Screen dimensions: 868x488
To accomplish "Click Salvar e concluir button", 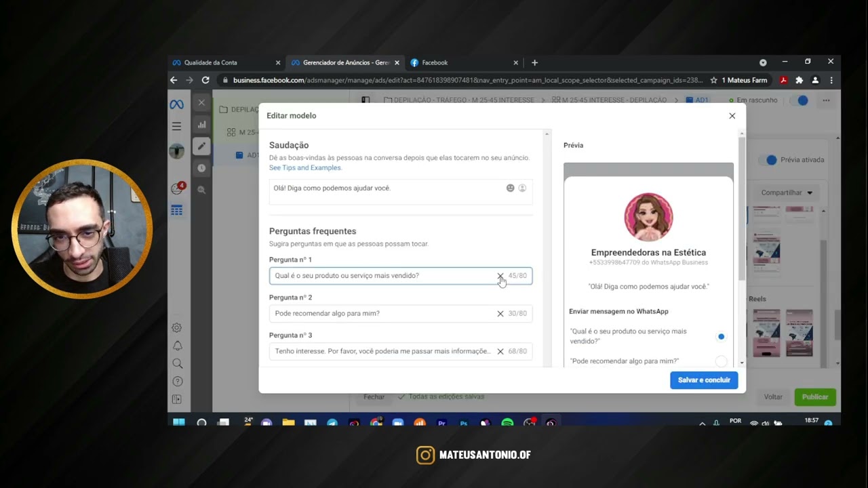I will click(704, 380).
